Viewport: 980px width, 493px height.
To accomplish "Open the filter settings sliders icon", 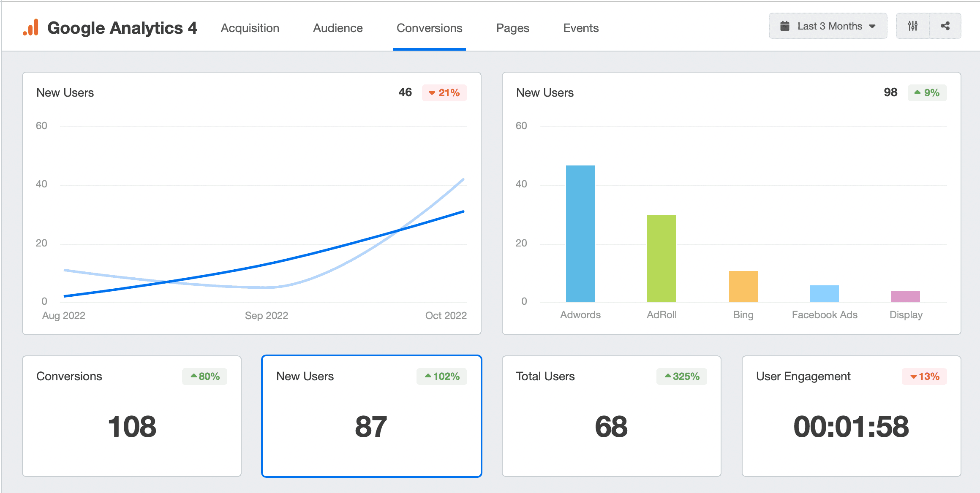I will (913, 26).
